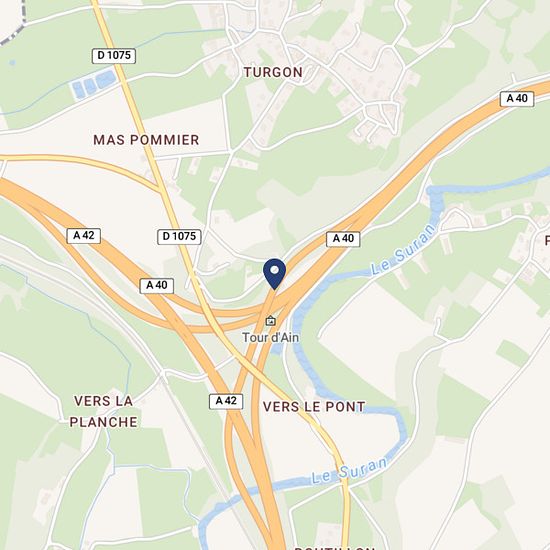Click the TURGON place label

273,73
